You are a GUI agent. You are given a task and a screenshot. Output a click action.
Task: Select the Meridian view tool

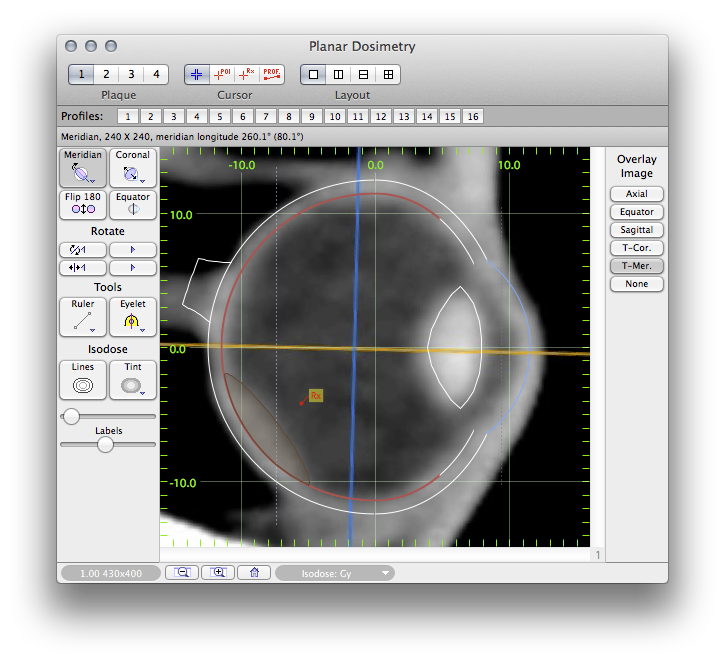click(83, 168)
